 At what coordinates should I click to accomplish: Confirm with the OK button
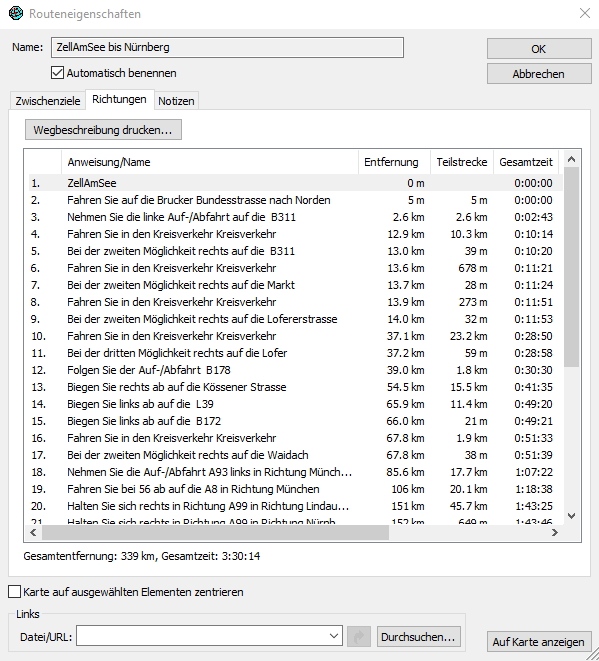tap(539, 49)
